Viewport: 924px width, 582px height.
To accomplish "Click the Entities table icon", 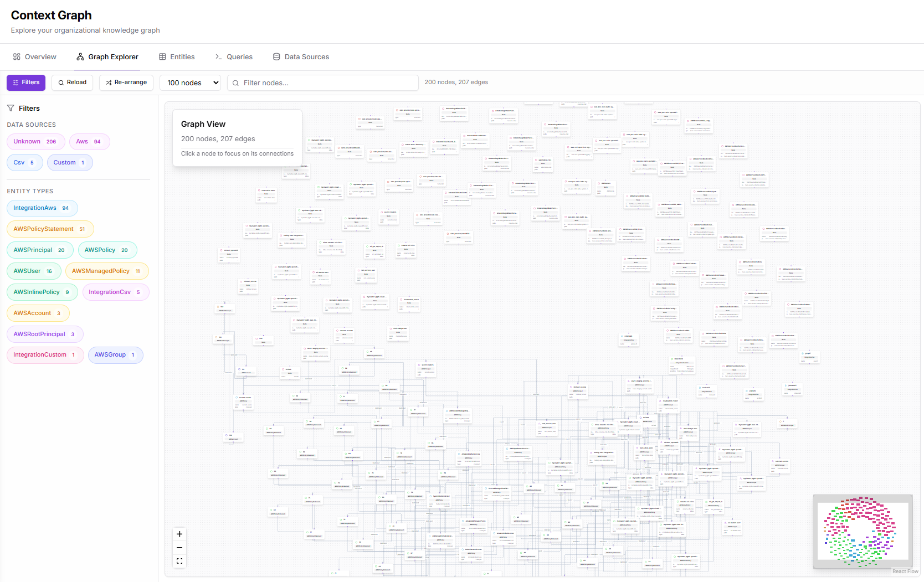I will click(x=162, y=57).
